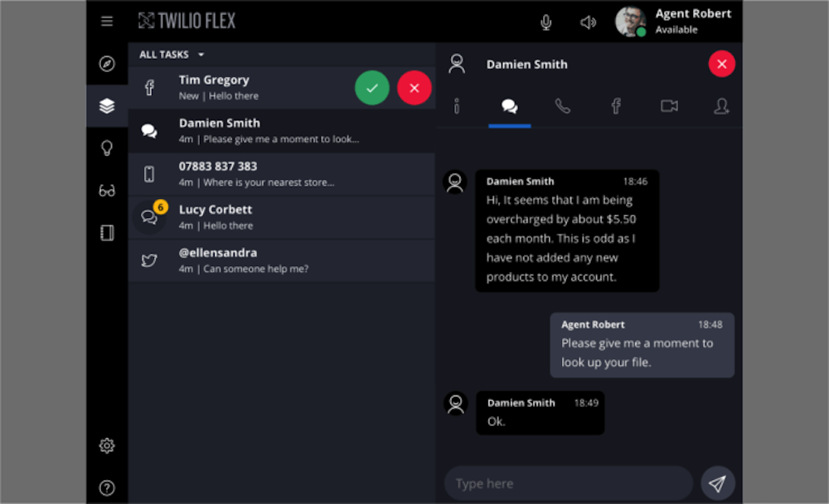Viewport: 829px width, 504px height.
Task: Select the Damien Smith task in list
Action: tap(281, 131)
